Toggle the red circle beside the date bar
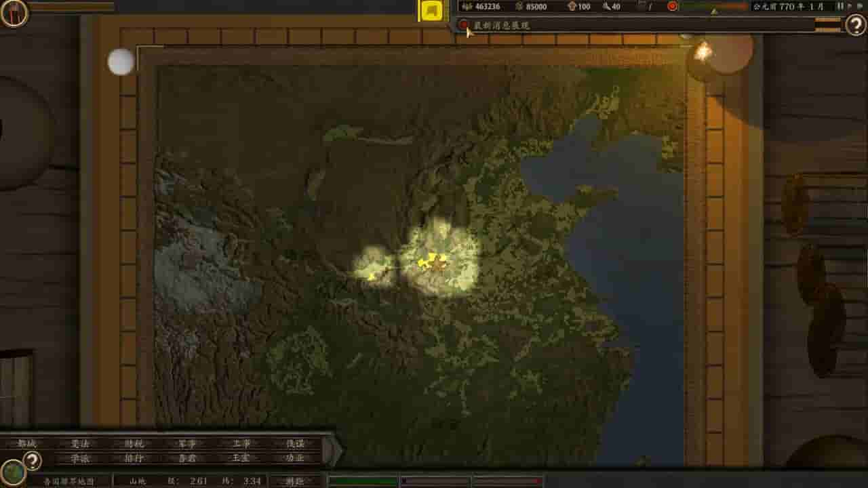Viewport: 868px width, 488px height. (x=672, y=7)
